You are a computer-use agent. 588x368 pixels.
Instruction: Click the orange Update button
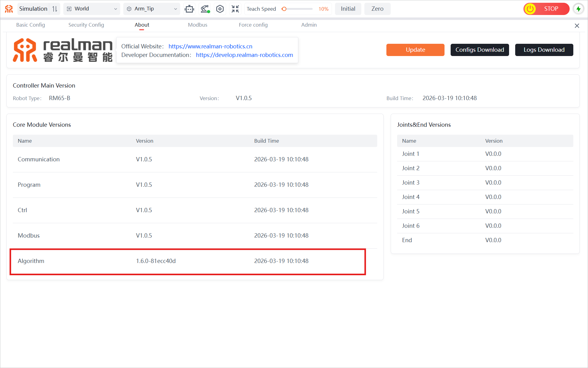(415, 50)
